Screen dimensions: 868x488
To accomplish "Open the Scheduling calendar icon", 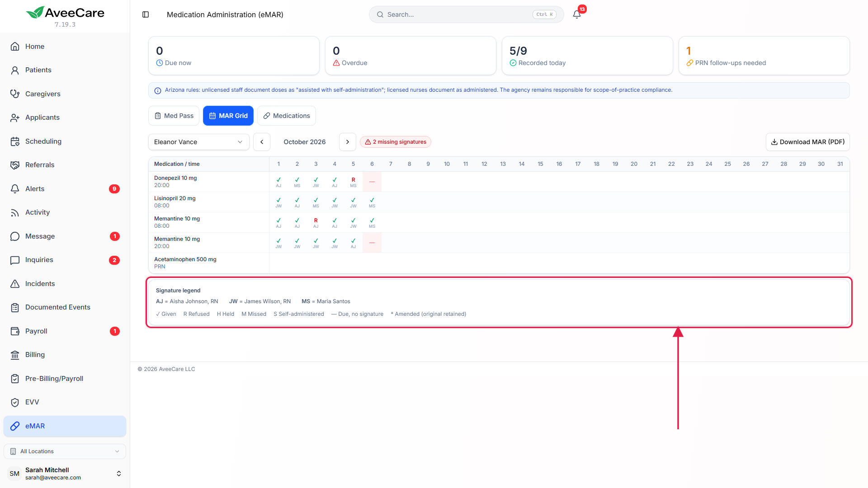I will coord(15,141).
